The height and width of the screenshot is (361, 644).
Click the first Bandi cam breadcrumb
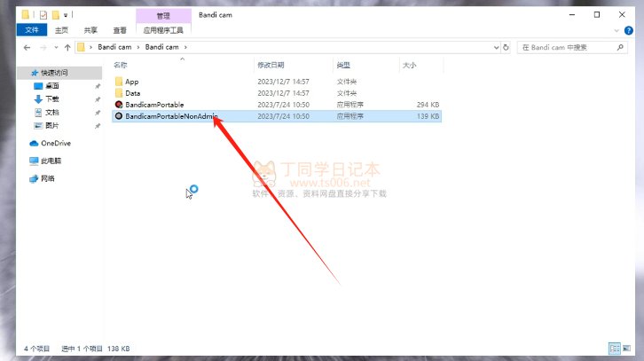tap(114, 47)
